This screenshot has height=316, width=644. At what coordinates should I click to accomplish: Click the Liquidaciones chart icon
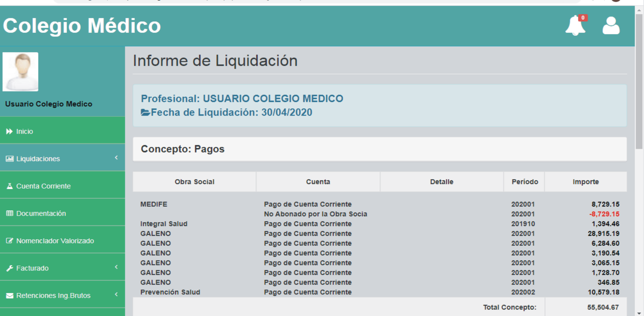click(9, 159)
